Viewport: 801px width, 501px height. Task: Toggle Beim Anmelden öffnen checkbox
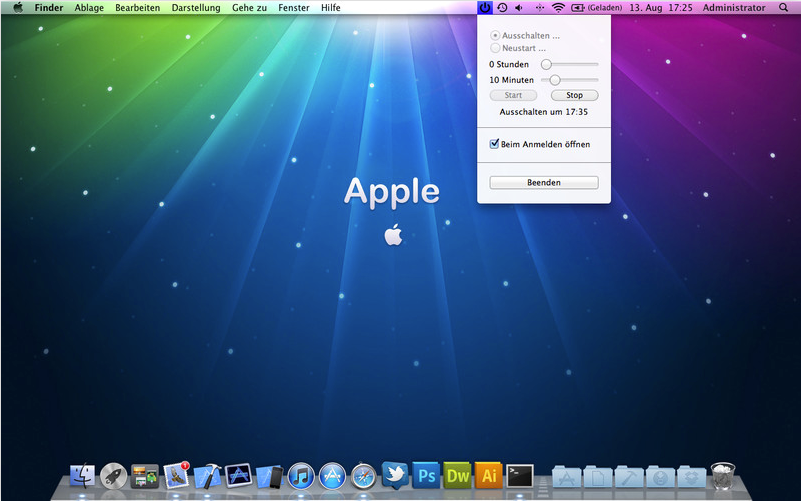pyautogui.click(x=494, y=144)
